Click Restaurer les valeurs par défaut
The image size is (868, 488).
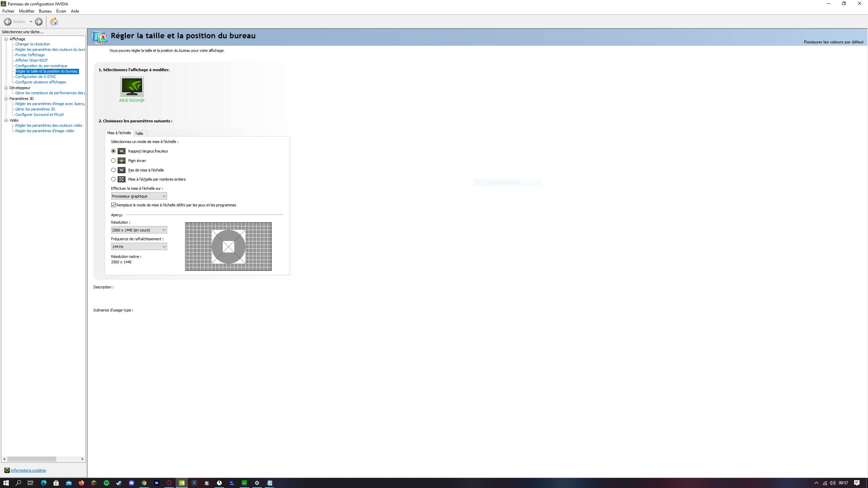pos(833,42)
